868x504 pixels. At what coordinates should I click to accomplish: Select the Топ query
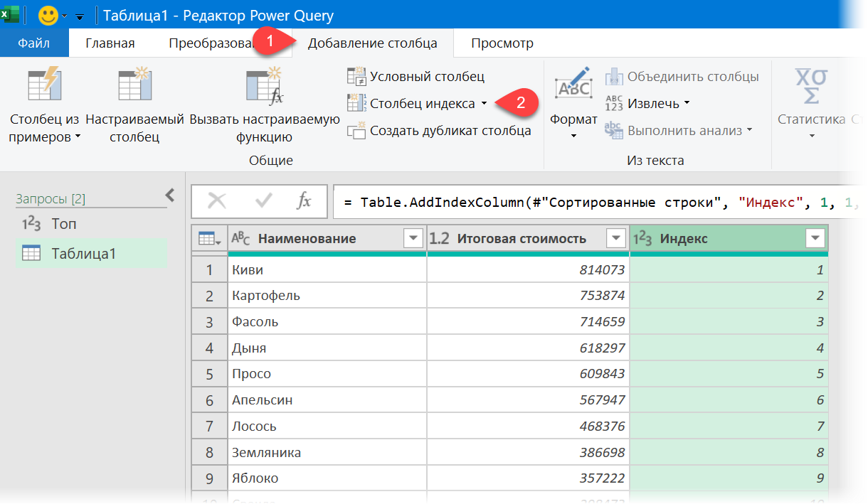(91, 225)
